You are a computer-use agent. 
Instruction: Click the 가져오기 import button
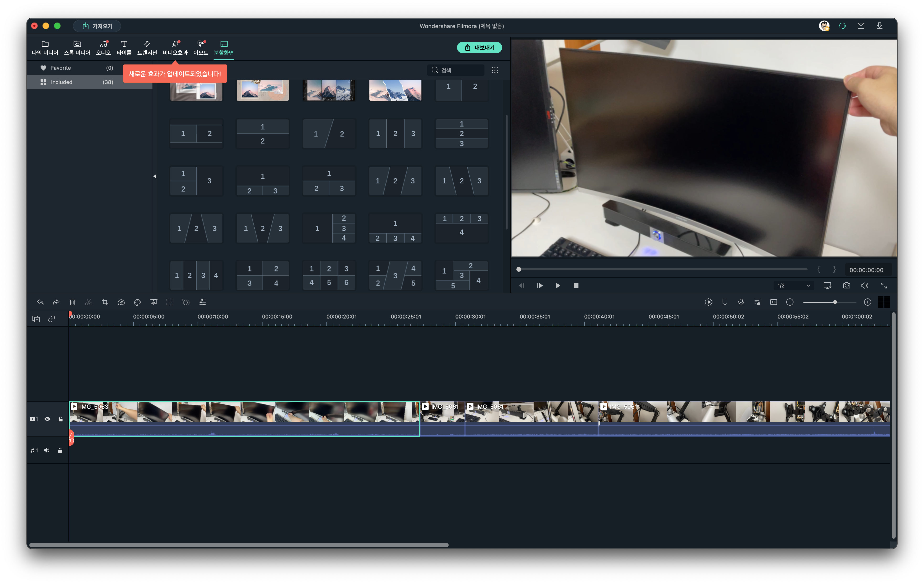click(x=97, y=26)
